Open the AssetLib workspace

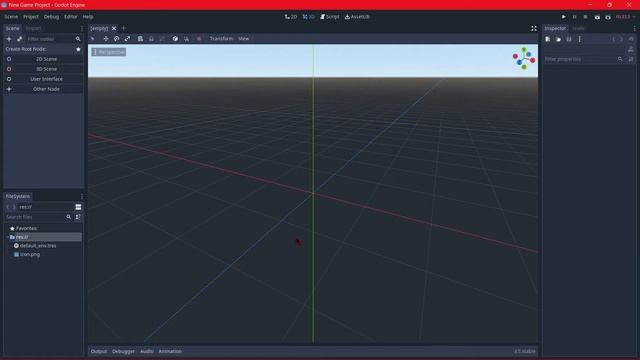click(x=357, y=17)
